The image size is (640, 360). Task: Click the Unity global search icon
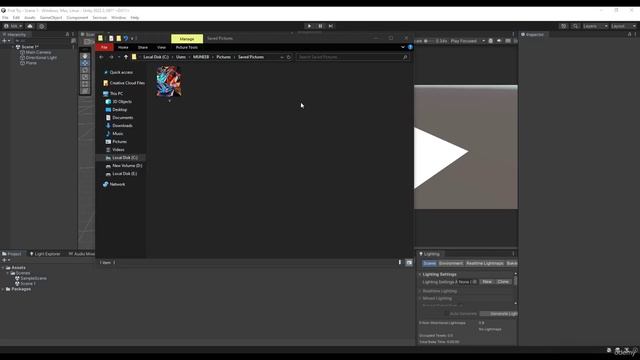[x=576, y=26]
